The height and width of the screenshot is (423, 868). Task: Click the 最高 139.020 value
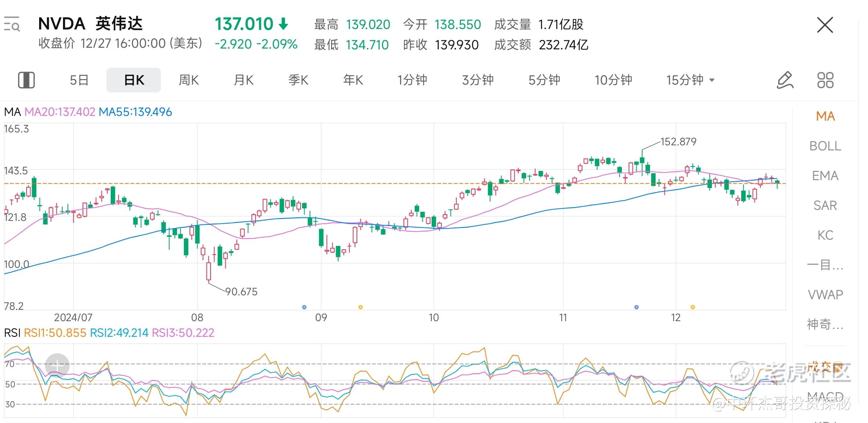(x=368, y=25)
